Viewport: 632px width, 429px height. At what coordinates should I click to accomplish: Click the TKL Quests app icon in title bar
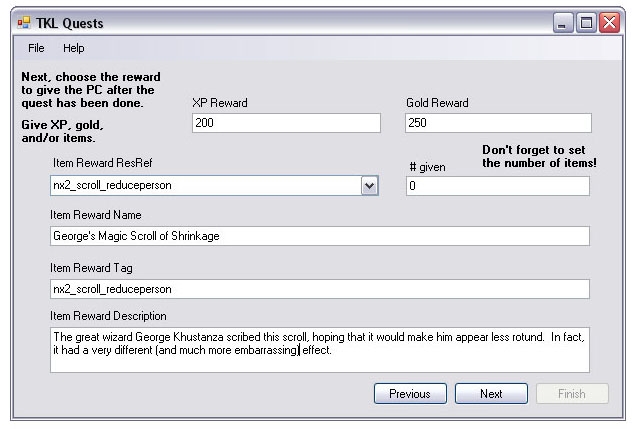[23, 23]
